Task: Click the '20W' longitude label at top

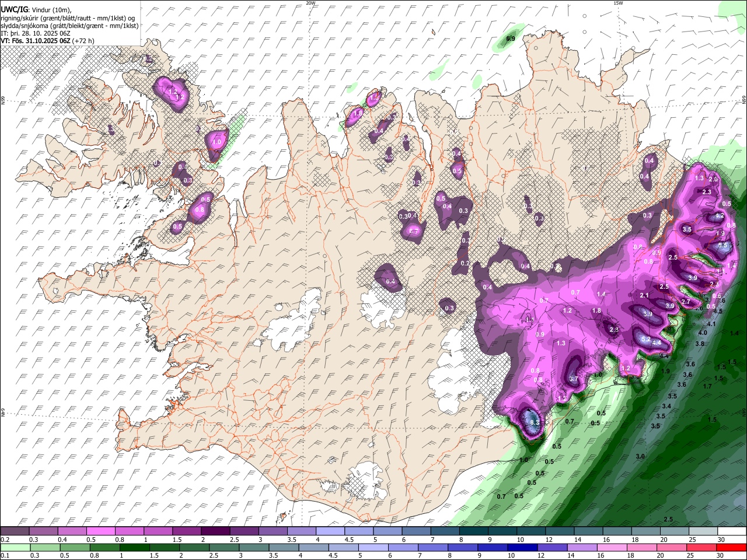Action: point(310,3)
